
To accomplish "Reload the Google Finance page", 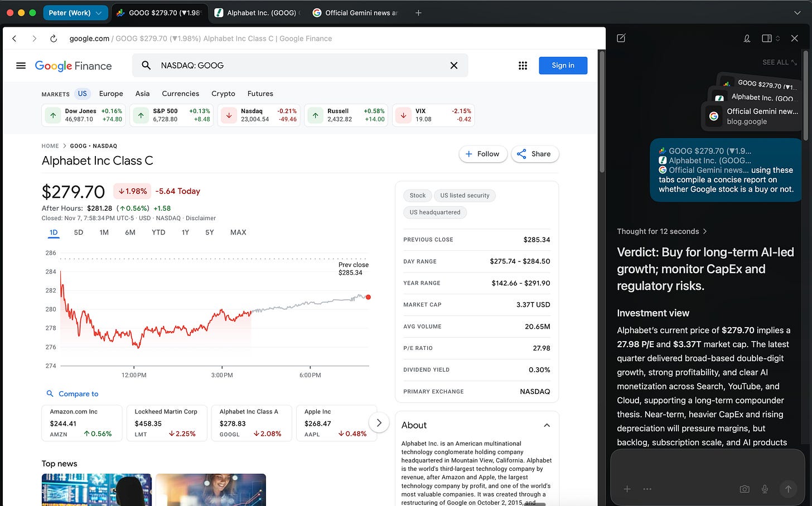I will tap(54, 38).
